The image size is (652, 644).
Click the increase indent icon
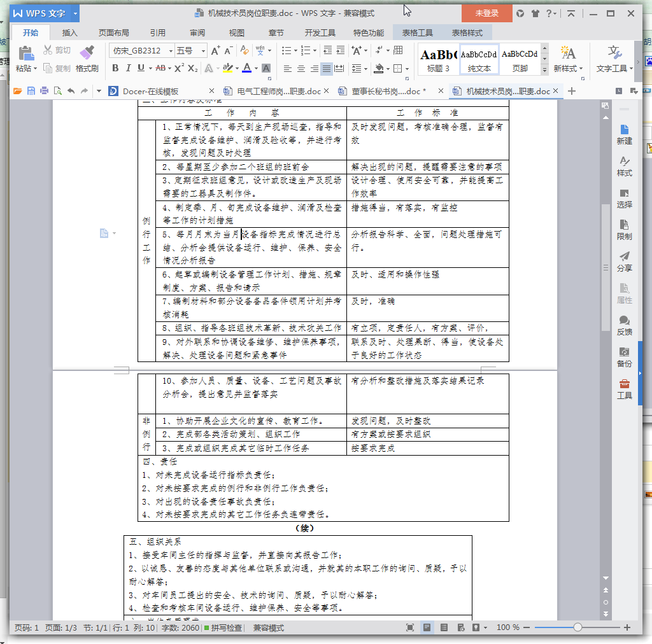pyautogui.click(x=341, y=51)
